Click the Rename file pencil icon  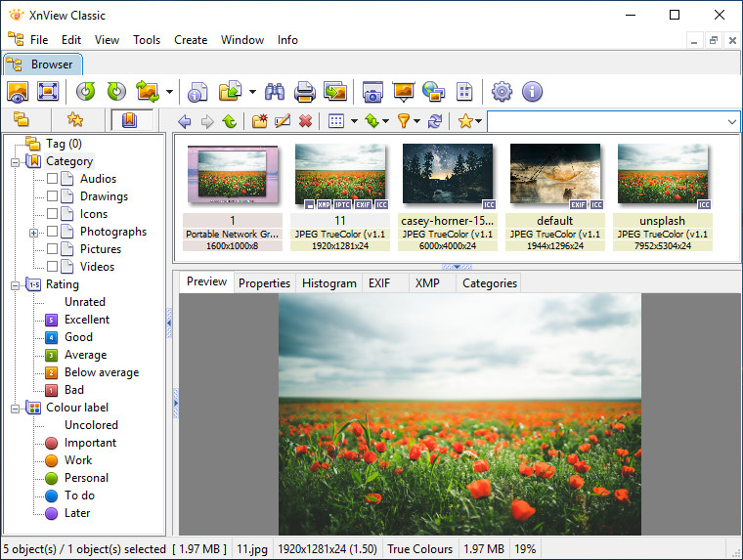coord(283,121)
